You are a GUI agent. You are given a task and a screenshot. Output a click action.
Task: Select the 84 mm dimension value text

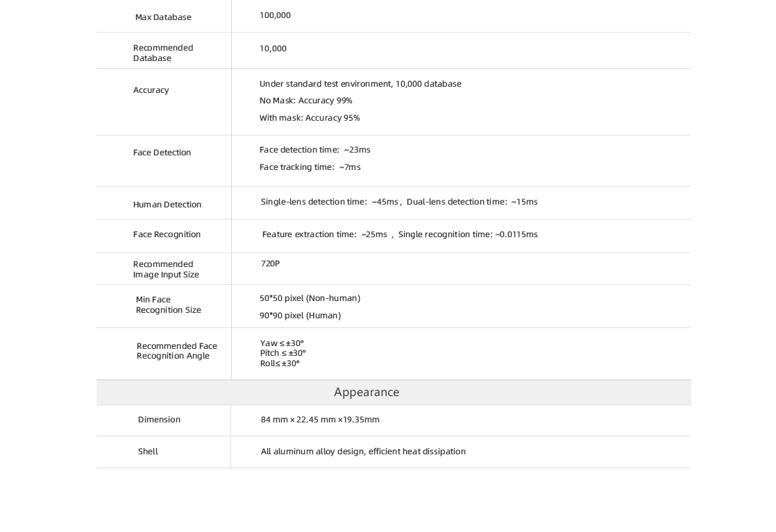pyautogui.click(x=320, y=420)
